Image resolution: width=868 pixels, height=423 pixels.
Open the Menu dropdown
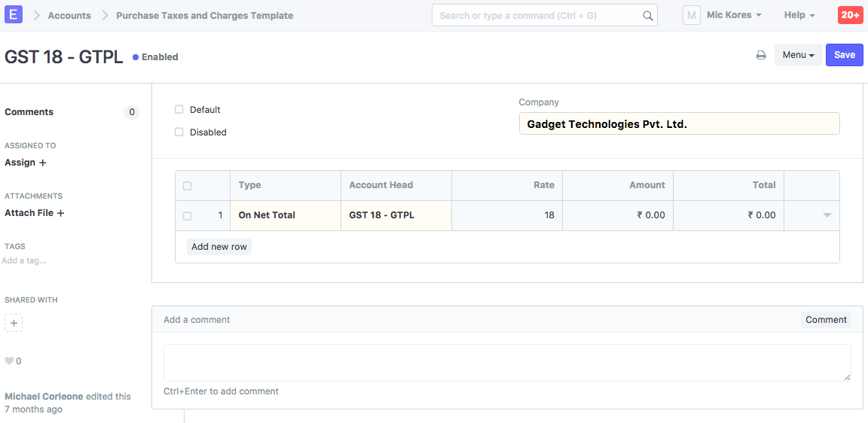pos(798,55)
